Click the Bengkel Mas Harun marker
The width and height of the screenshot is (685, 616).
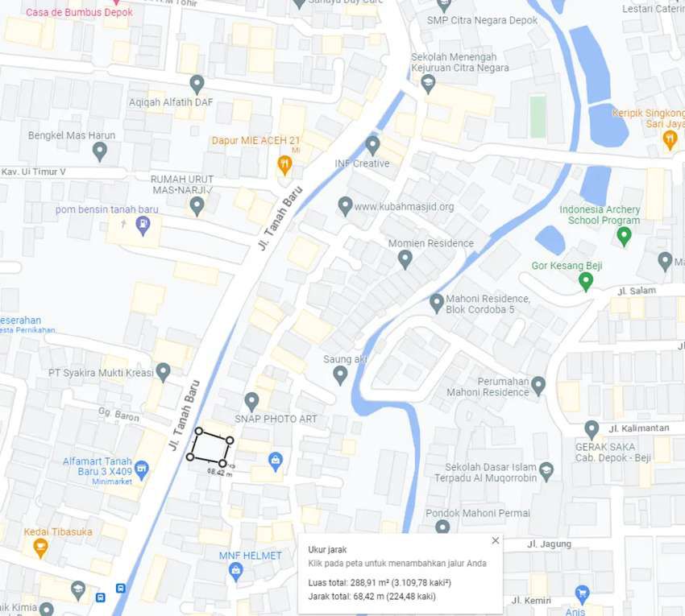[x=100, y=152]
